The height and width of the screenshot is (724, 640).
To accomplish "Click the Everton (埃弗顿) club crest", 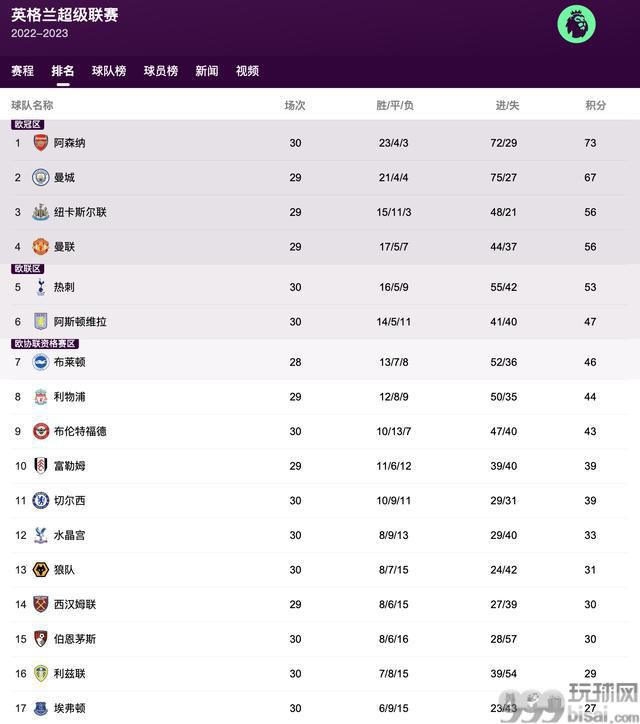I will (41, 708).
